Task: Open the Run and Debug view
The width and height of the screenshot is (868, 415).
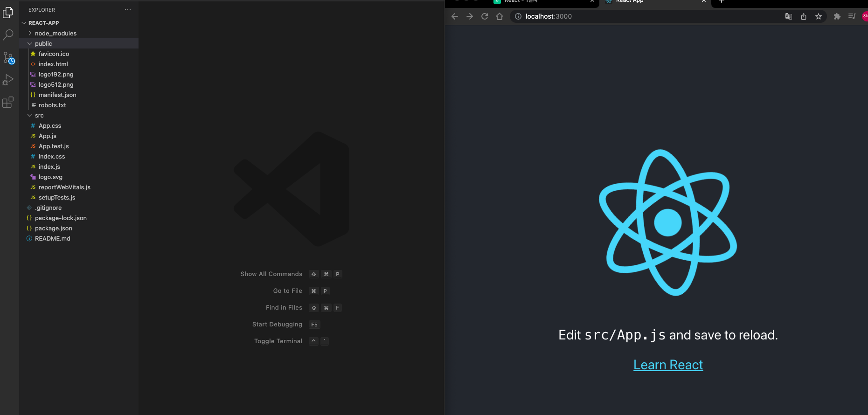Action: pos(8,80)
